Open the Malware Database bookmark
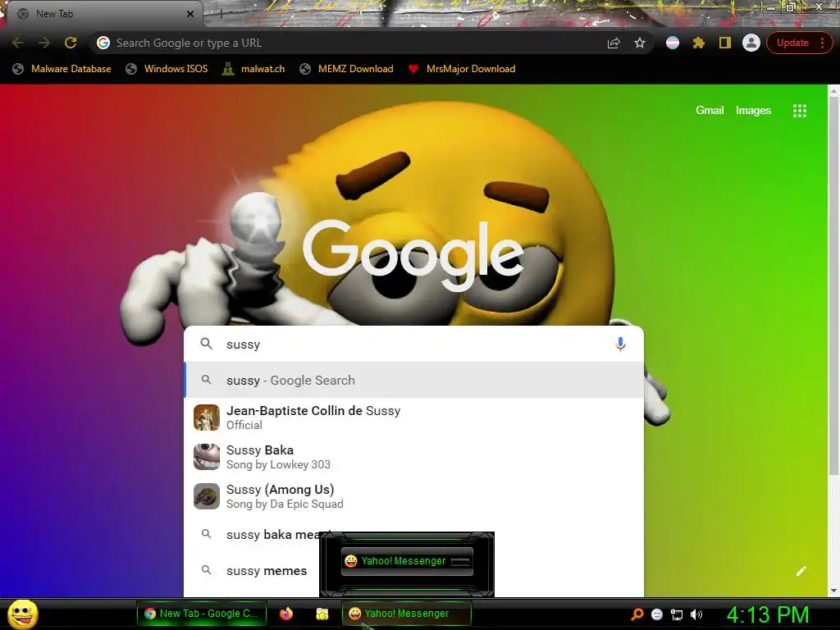 pos(62,69)
